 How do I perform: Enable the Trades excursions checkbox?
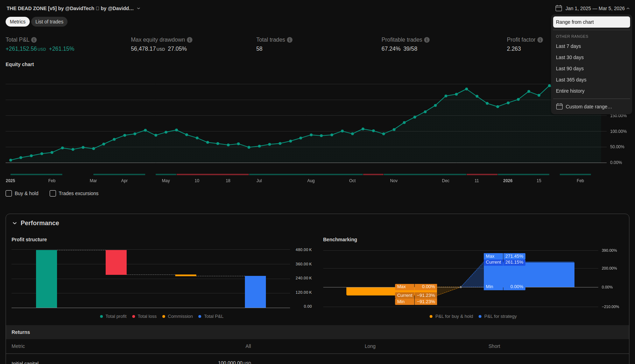(53, 193)
